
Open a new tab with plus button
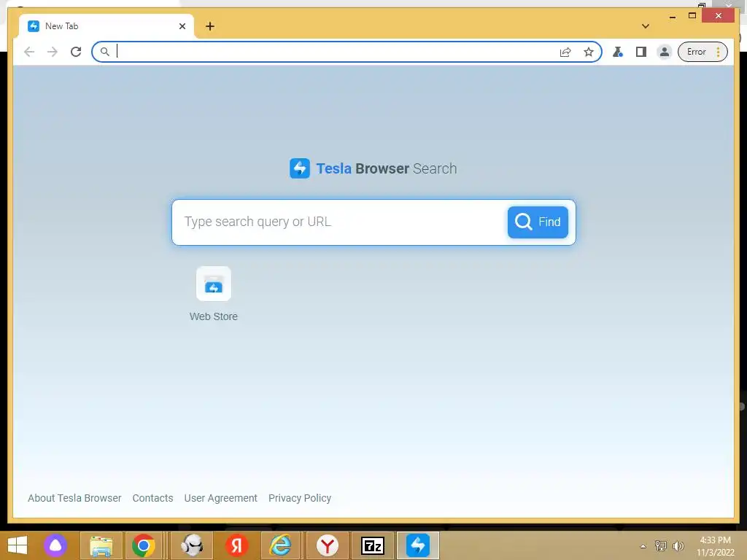pos(210,26)
